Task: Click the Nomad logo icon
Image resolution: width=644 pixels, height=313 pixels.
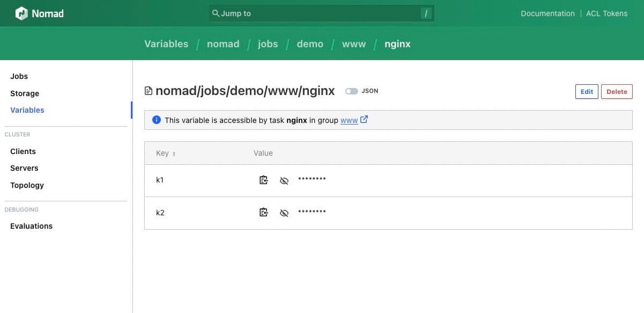Action: click(x=21, y=13)
